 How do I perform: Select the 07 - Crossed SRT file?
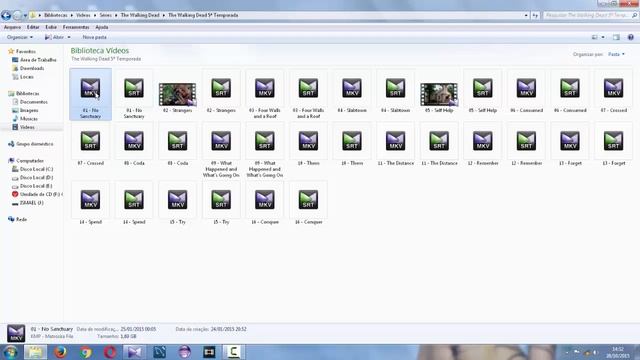tap(90, 145)
